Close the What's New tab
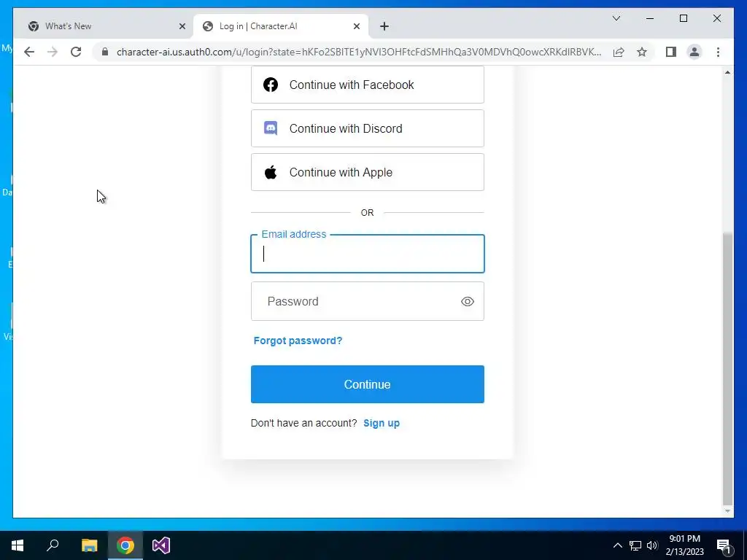 tap(182, 26)
